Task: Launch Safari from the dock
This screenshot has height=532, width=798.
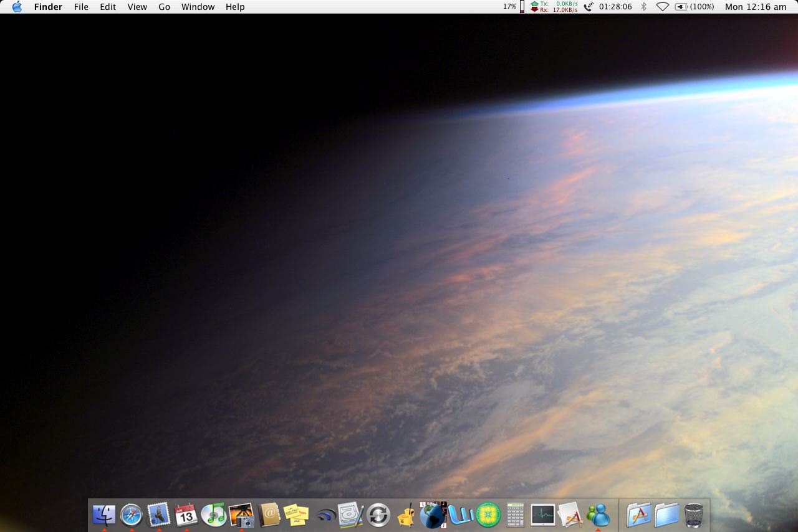Action: [x=131, y=515]
